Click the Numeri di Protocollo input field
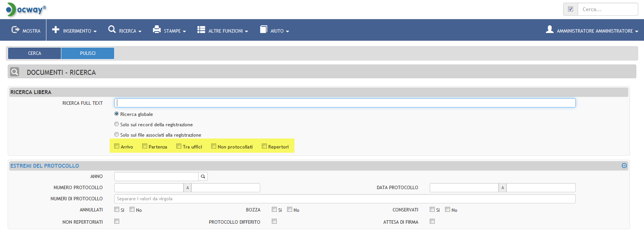Viewport: 644px width, 231px height. 345,199
